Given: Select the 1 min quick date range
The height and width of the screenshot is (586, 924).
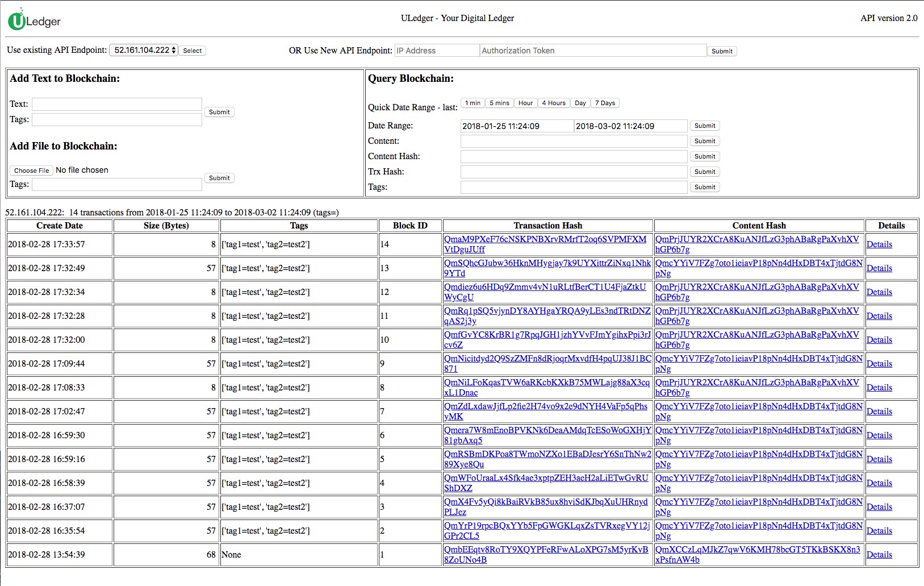Looking at the screenshot, I should pos(473,103).
